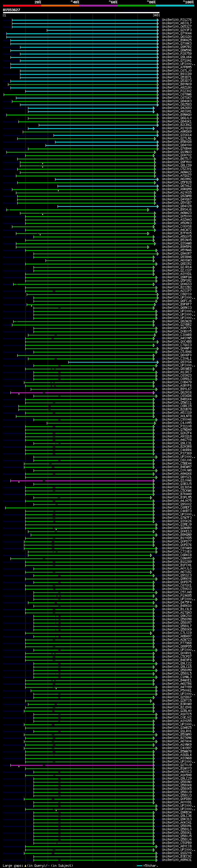The height and width of the screenshot is (868, 197).
Task: Click the UniRef100_Q93YG4 label
Action: pos(176,362)
